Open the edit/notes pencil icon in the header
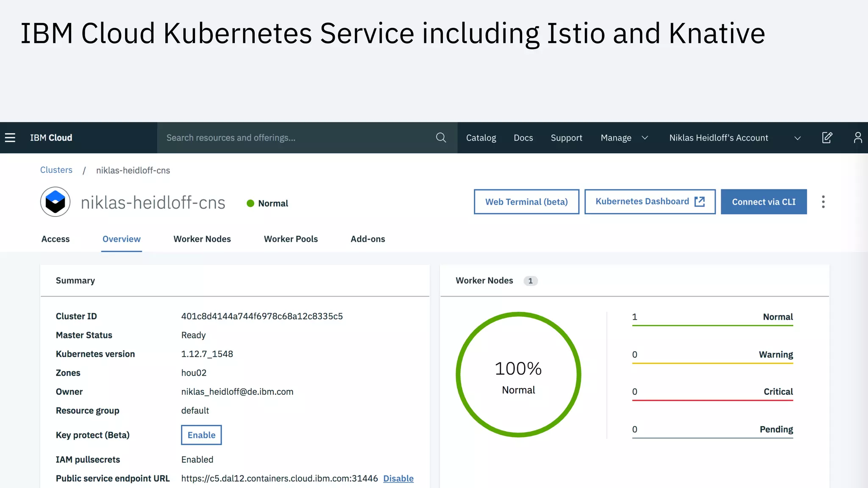Image resolution: width=868 pixels, height=488 pixels. coord(827,138)
